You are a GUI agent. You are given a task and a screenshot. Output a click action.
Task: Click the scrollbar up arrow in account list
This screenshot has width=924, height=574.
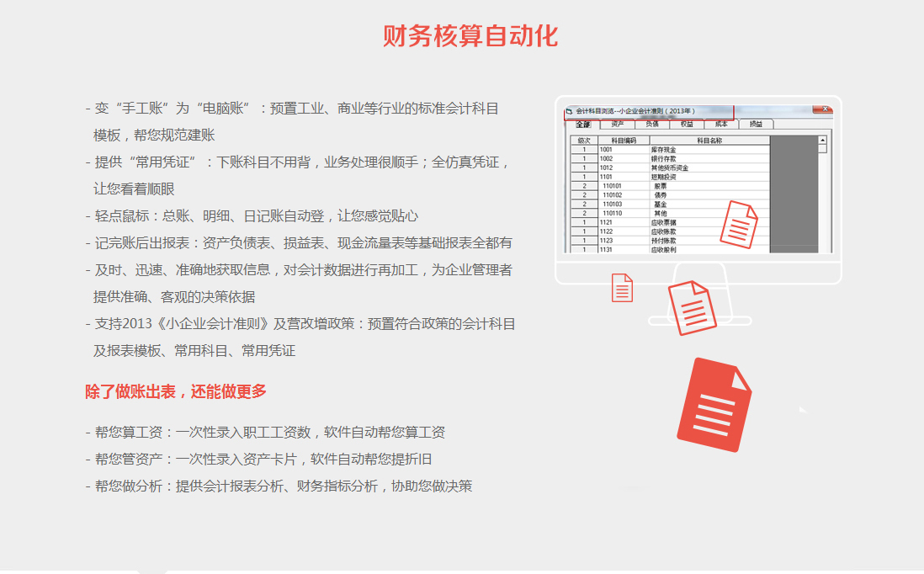pyautogui.click(x=822, y=141)
